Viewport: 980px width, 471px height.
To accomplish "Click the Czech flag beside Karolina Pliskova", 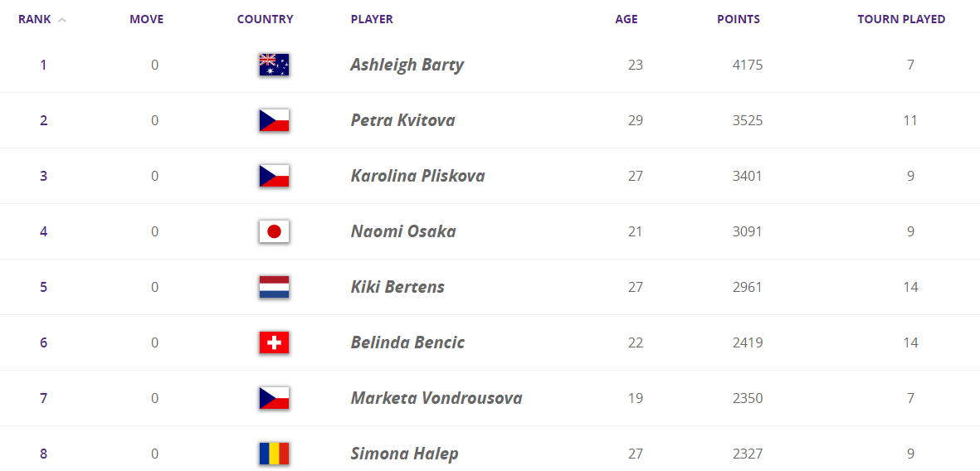I will coord(274,176).
